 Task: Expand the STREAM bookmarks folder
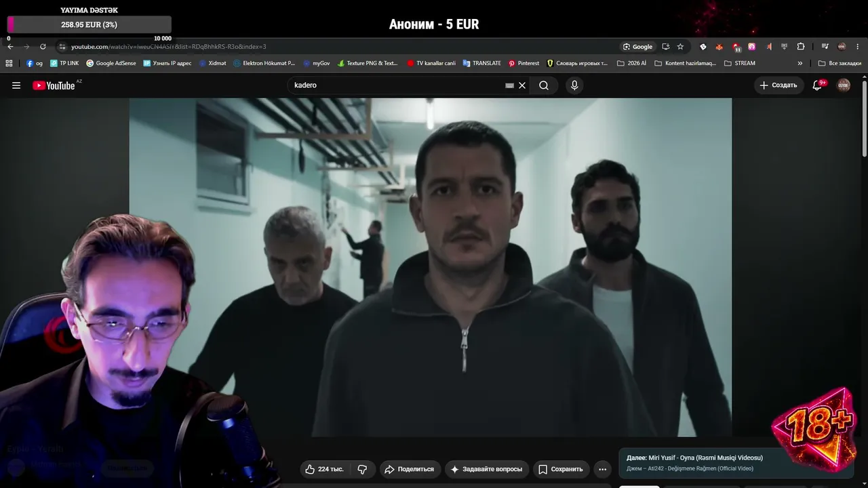point(740,63)
